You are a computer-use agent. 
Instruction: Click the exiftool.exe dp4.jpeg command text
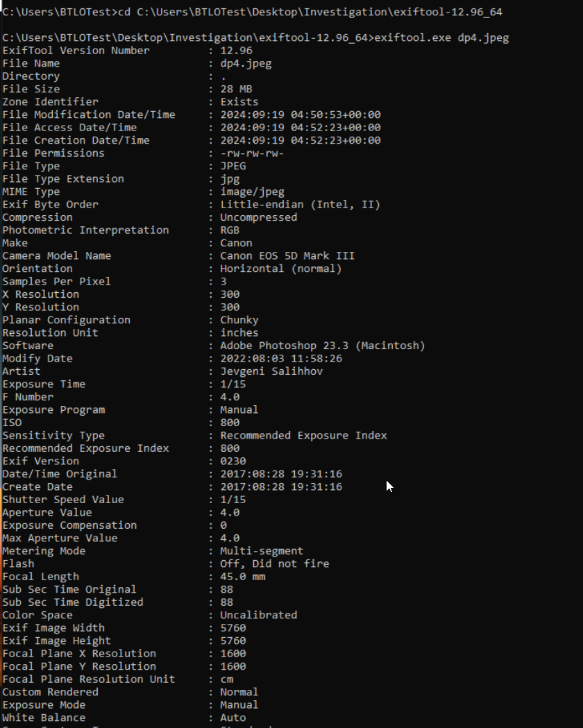click(441, 38)
